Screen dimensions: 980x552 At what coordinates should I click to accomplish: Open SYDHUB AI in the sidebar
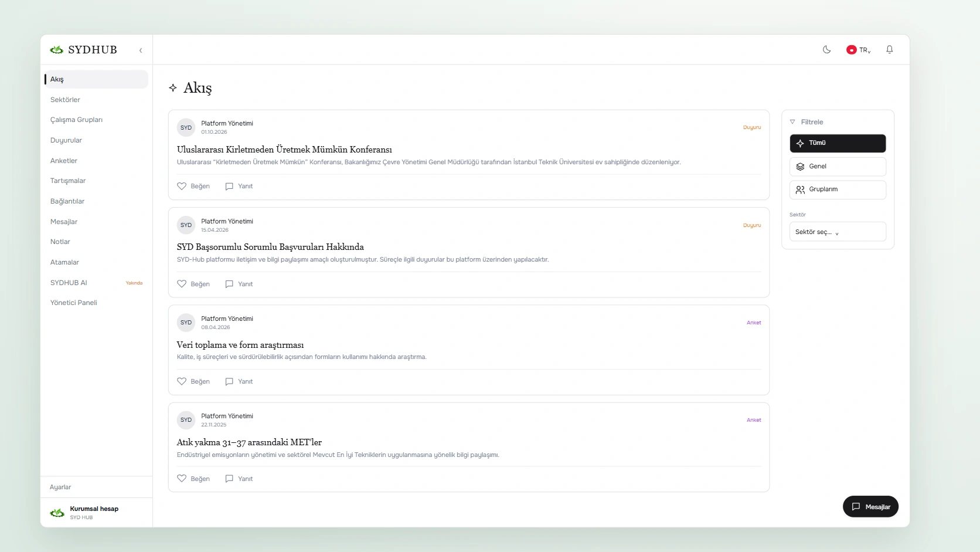(x=96, y=283)
